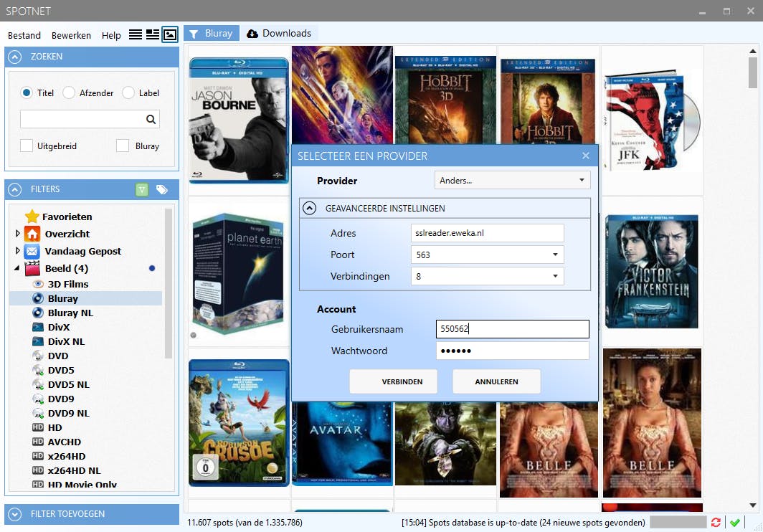Image resolution: width=763 pixels, height=532 pixels.
Task: Click the Overzicht house icon
Action: [32, 234]
